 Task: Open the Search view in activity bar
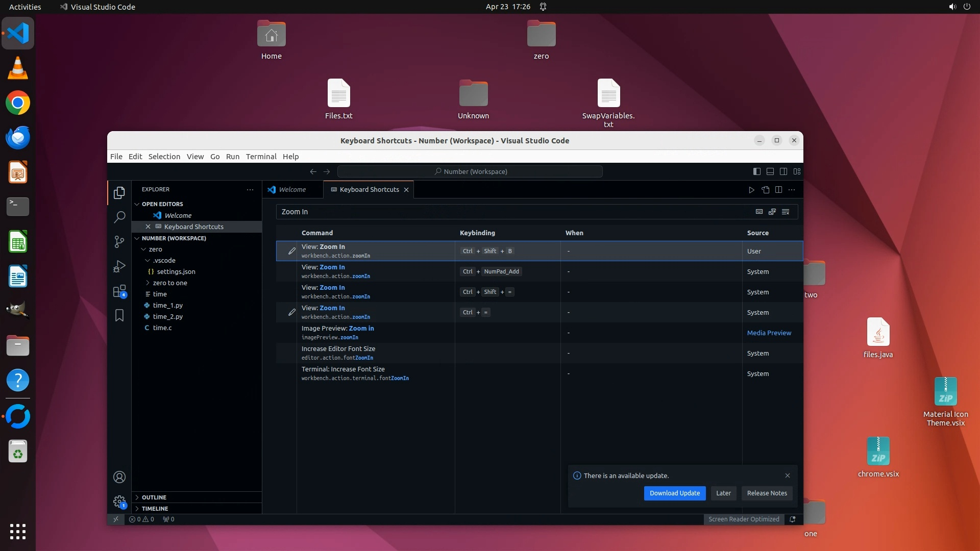[119, 217]
